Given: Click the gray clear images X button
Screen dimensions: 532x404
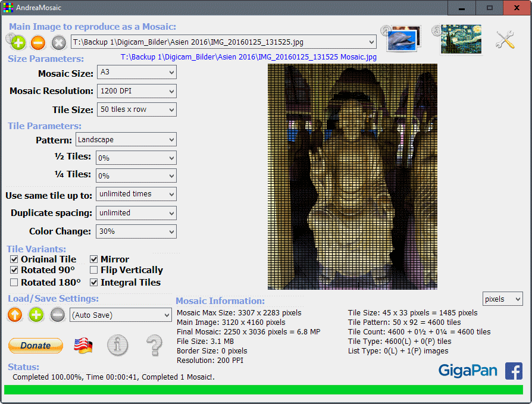Looking at the screenshot, I should 58,43.
